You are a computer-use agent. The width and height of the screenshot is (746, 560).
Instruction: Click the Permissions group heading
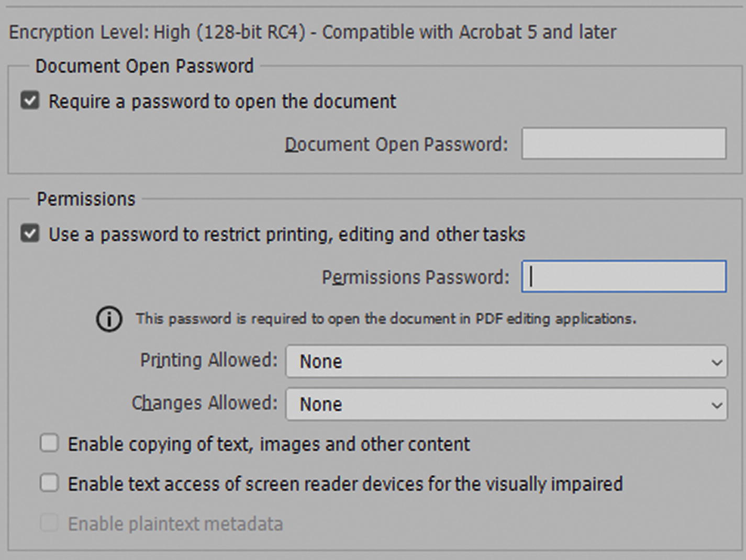[86, 199]
